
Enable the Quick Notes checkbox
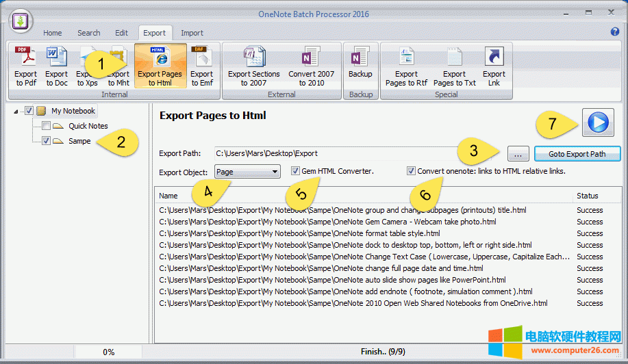point(46,126)
